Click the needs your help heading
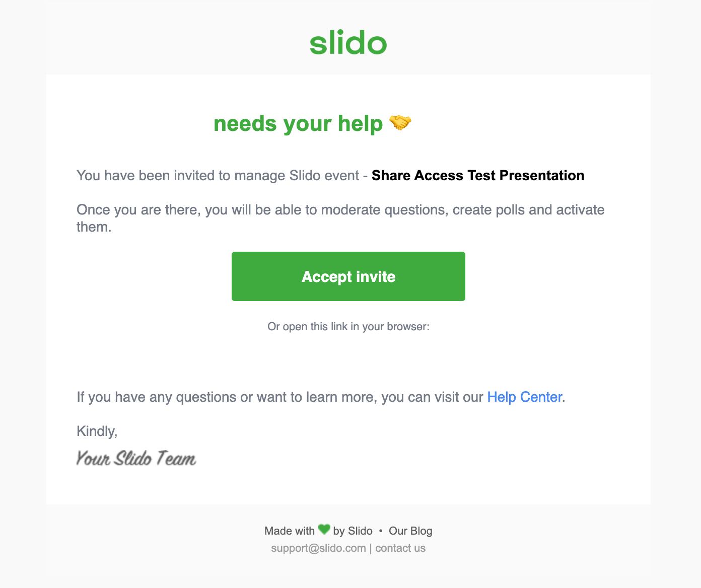The image size is (701, 588). (298, 123)
